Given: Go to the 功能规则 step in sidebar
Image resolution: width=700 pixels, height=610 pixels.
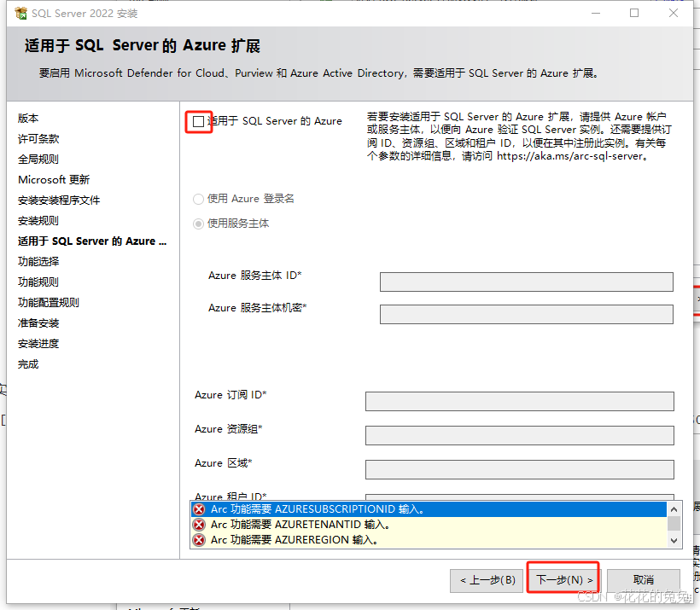Looking at the screenshot, I should click(x=38, y=282).
